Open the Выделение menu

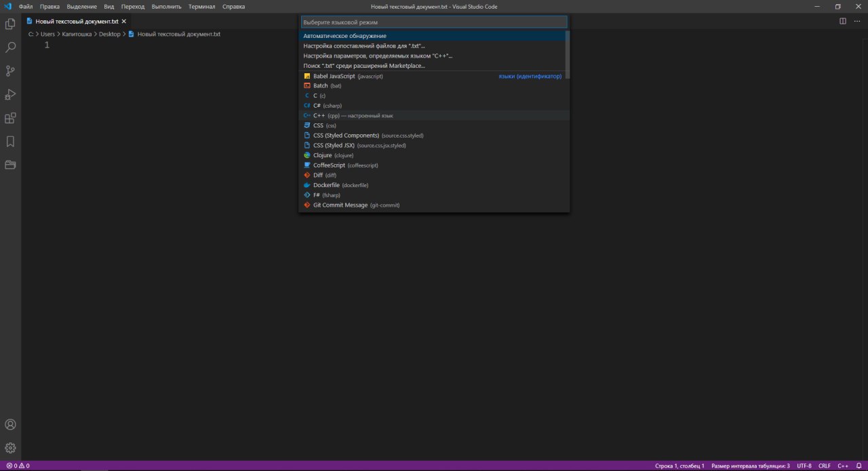point(81,6)
